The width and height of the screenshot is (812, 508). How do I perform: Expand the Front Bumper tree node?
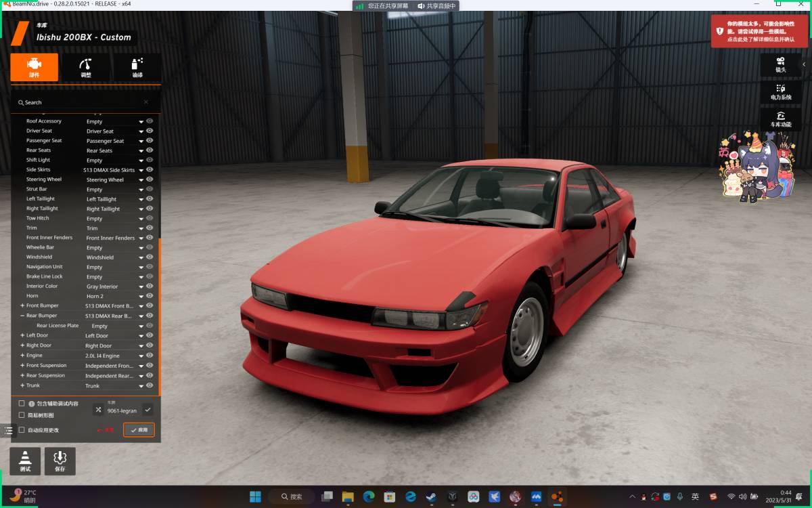tap(22, 305)
